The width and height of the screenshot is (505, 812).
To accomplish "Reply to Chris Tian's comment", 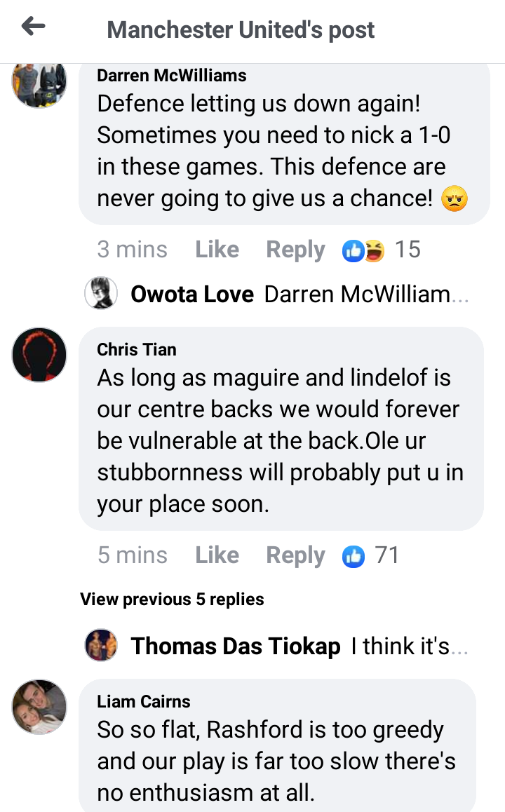I will pyautogui.click(x=295, y=555).
